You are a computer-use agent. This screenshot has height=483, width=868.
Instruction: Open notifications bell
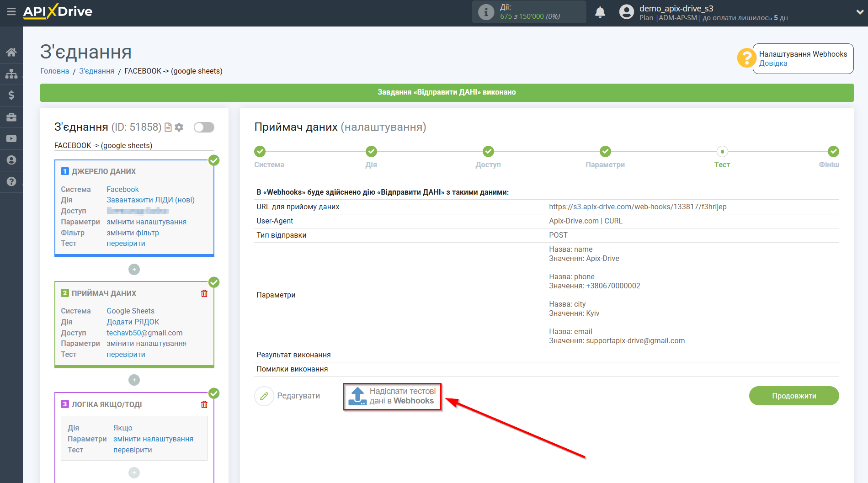[x=600, y=12]
